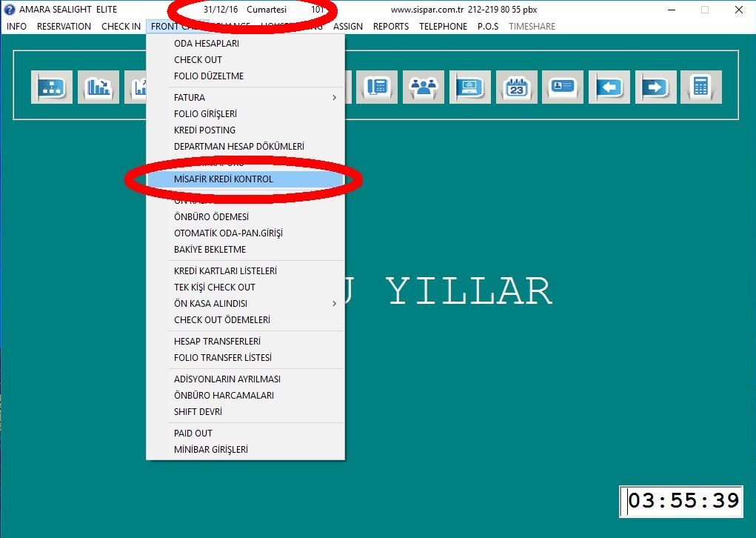Click the telephone toolbar icon

tap(378, 87)
